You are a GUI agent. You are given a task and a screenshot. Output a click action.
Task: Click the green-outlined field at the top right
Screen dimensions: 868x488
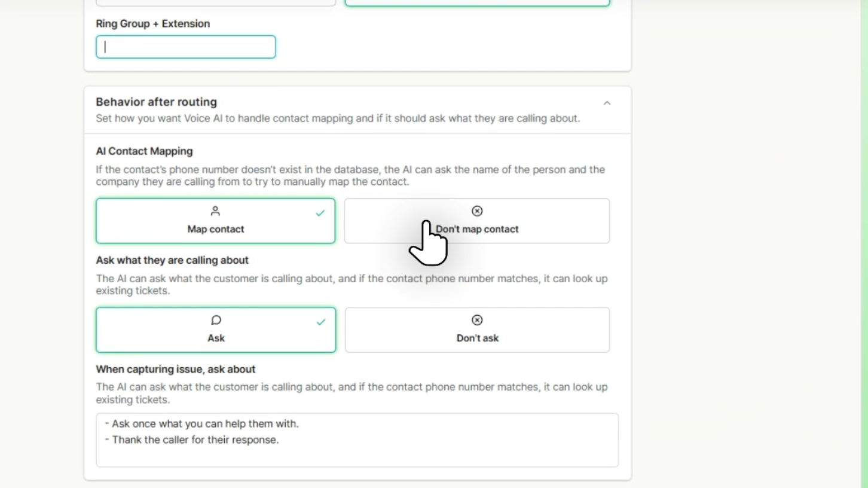(477, 3)
